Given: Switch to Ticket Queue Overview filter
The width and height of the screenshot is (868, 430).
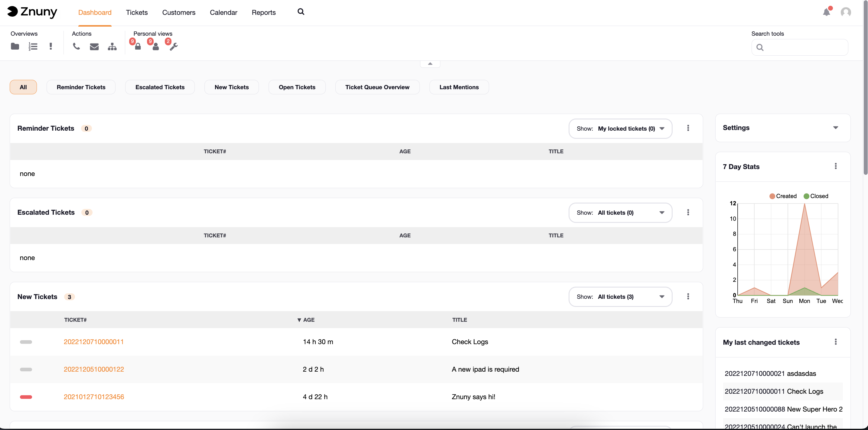Looking at the screenshot, I should click(x=377, y=87).
